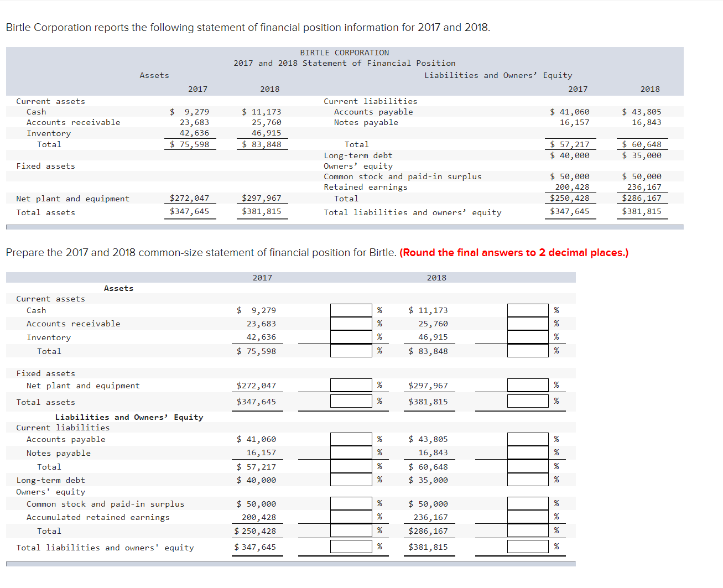This screenshot has width=723, height=588.
Task: Click the 2018 Common stock percentage field
Action: pyautogui.click(x=528, y=503)
